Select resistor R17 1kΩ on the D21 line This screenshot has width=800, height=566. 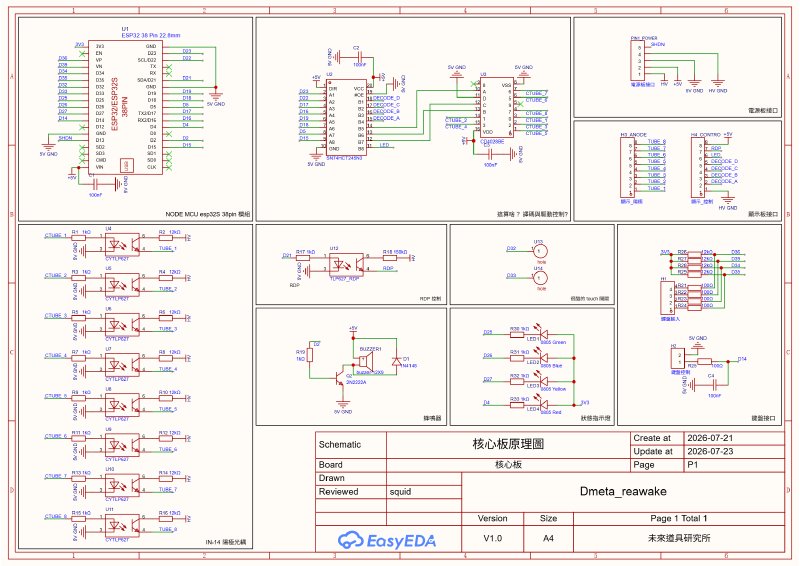click(x=303, y=257)
